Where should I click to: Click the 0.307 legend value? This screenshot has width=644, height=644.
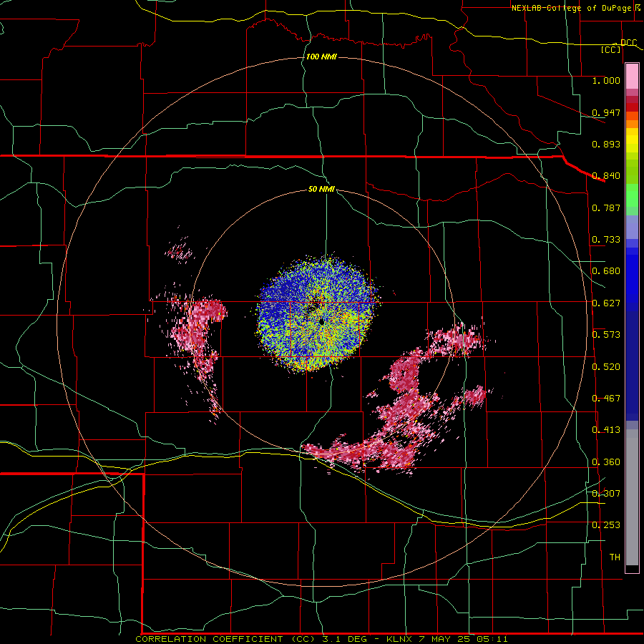pyautogui.click(x=606, y=494)
